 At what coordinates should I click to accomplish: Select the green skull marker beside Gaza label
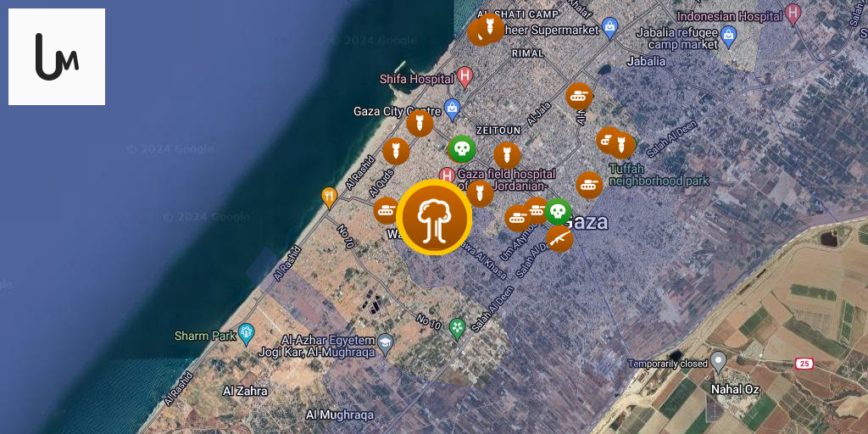pyautogui.click(x=558, y=211)
